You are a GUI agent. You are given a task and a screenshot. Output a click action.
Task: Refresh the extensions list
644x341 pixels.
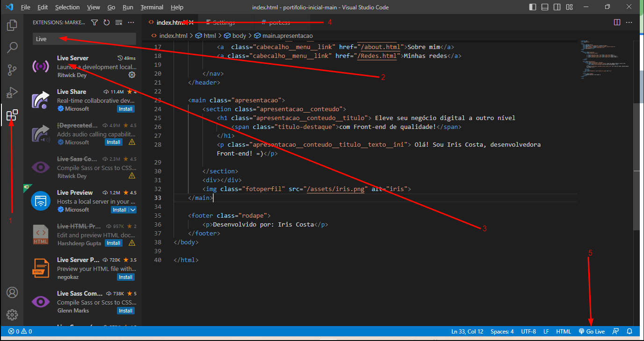tap(107, 22)
